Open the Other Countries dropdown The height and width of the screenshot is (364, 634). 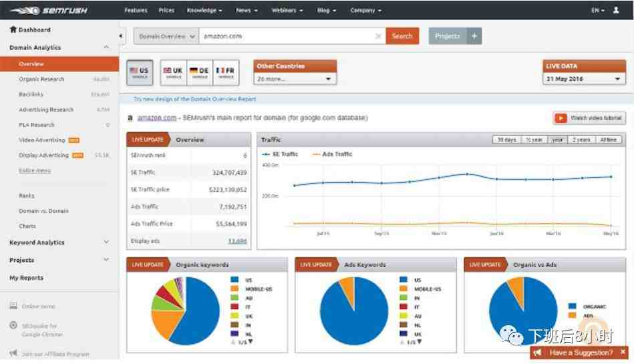(295, 79)
